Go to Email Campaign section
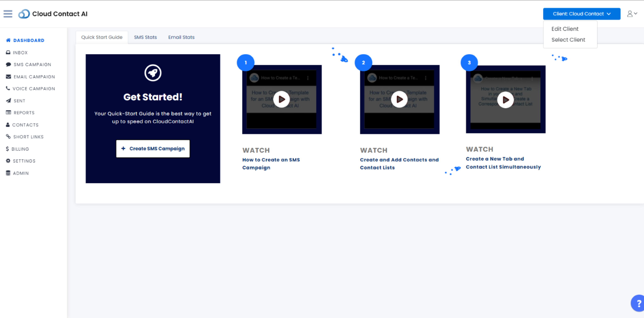Viewport: 644px width, 318px height. (x=34, y=77)
